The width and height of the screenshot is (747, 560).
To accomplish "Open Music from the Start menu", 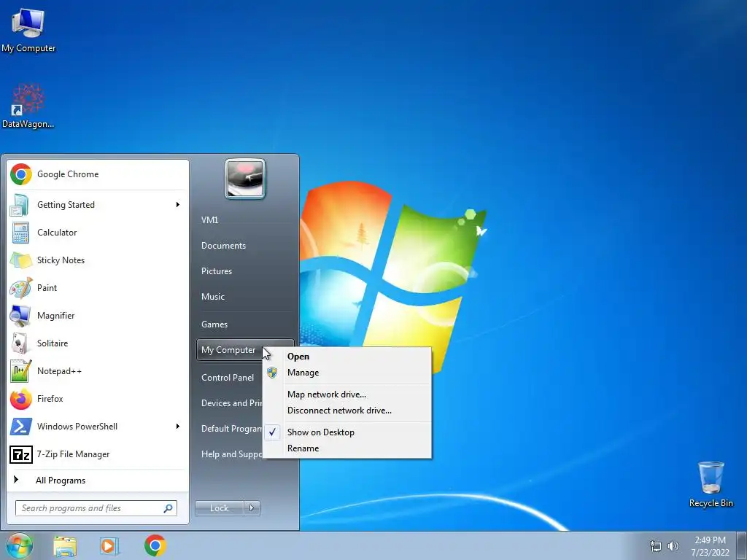I will (x=213, y=297).
